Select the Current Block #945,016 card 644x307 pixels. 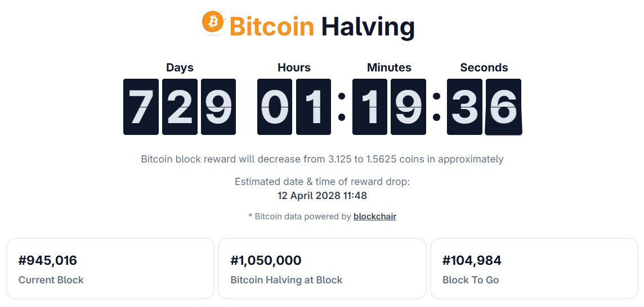110,269
